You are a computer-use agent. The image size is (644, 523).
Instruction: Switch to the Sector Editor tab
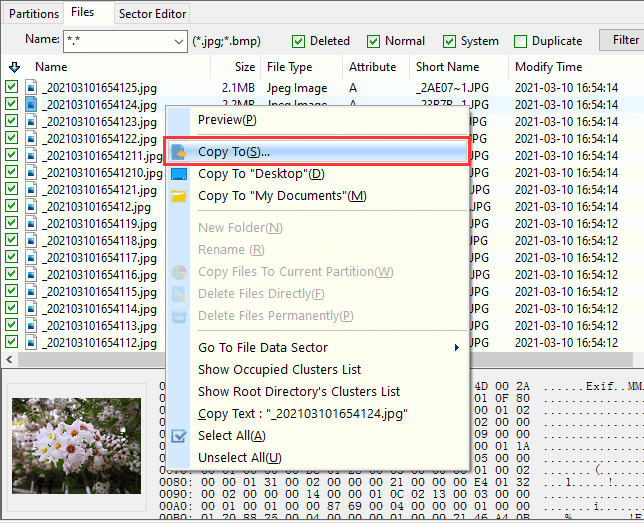coord(152,14)
